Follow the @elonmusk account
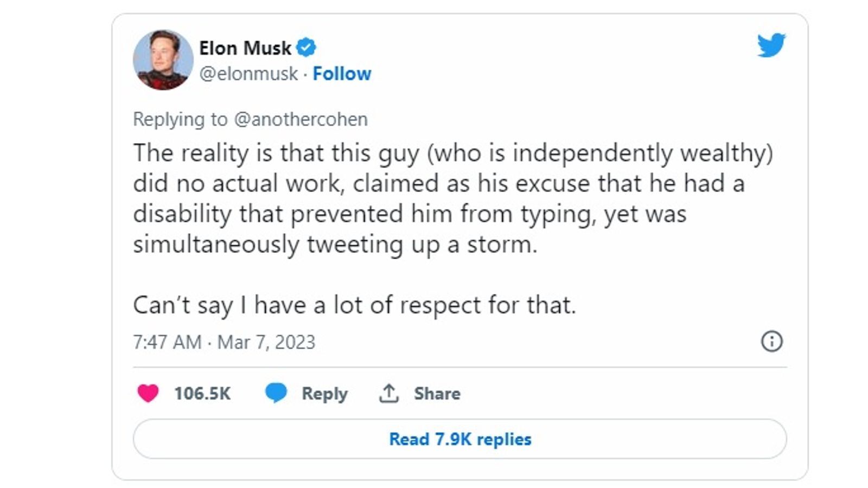Screen dimensions: 868x488 (342, 74)
